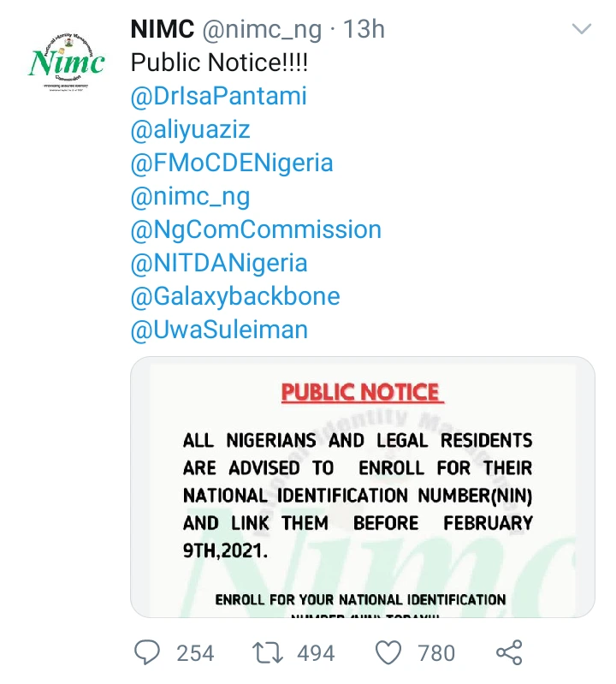Select the @Galaxybackbone mention link

(x=234, y=296)
